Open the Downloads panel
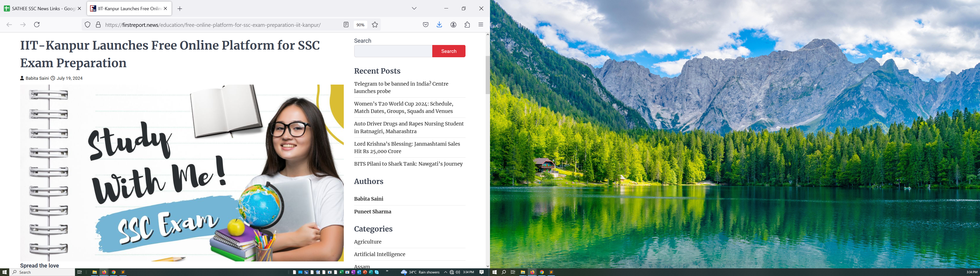This screenshot has height=276, width=980. (x=439, y=25)
